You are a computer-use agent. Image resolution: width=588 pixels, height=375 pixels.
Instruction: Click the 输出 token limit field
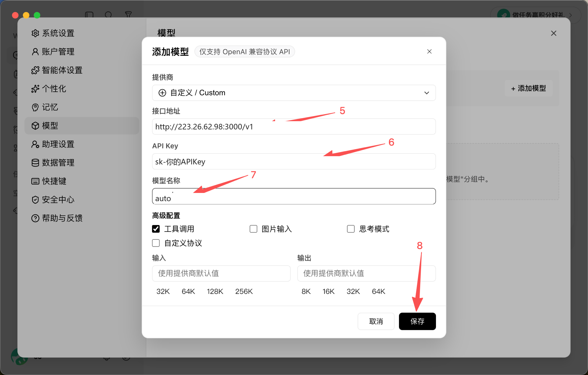click(366, 274)
